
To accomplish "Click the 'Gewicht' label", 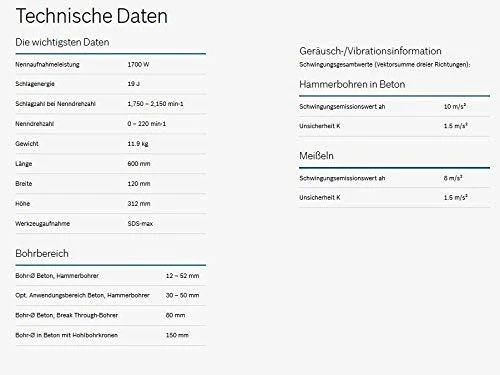I will [27, 144].
